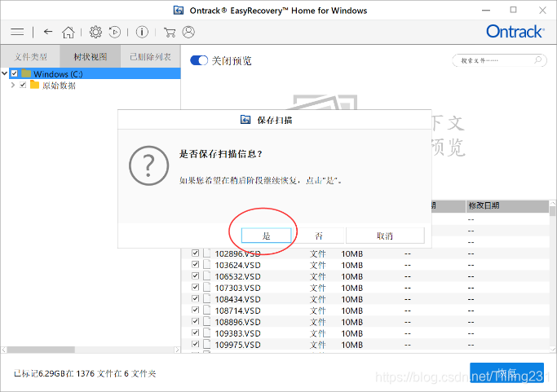
Task: Uncheck the 108896.VSD checkbox
Action: tap(195, 321)
